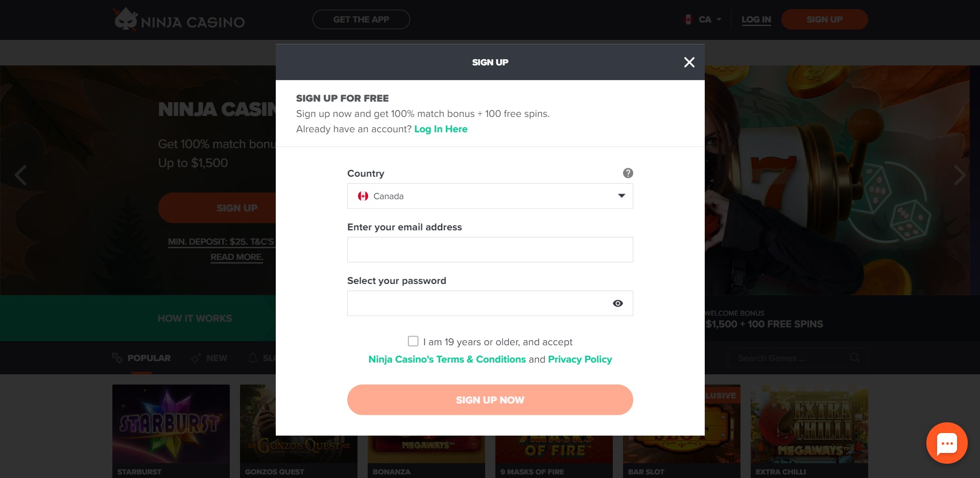
Task: Click the Log In Here link
Action: click(x=441, y=129)
